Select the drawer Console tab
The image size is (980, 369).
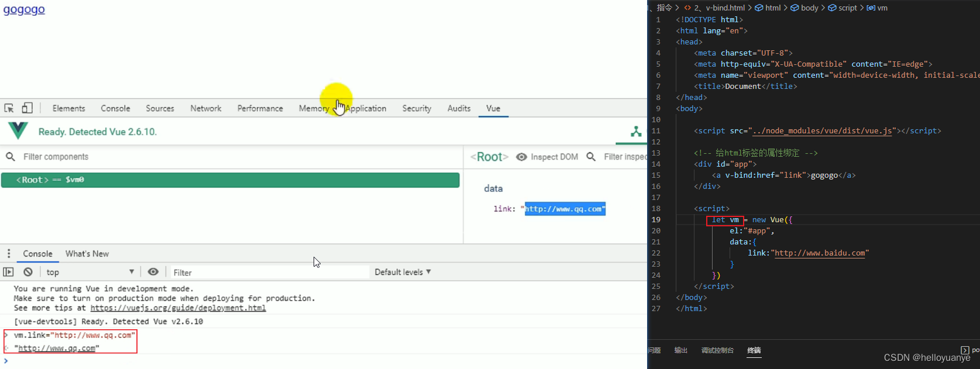pos(37,254)
